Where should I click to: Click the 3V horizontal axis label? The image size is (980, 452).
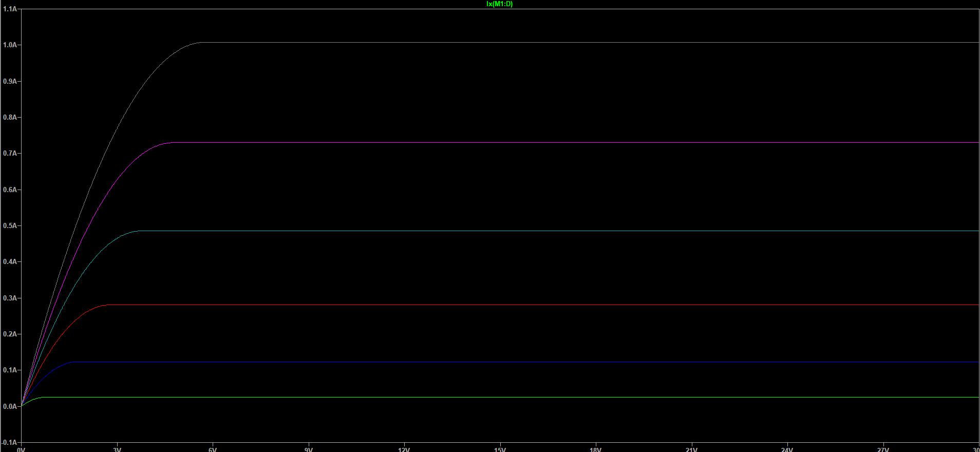click(117, 449)
